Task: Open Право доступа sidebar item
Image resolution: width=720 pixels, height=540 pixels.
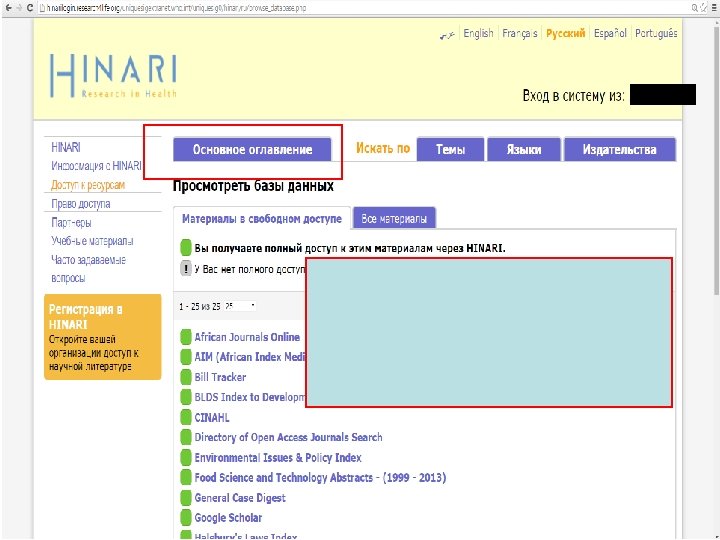Action: [x=80, y=203]
